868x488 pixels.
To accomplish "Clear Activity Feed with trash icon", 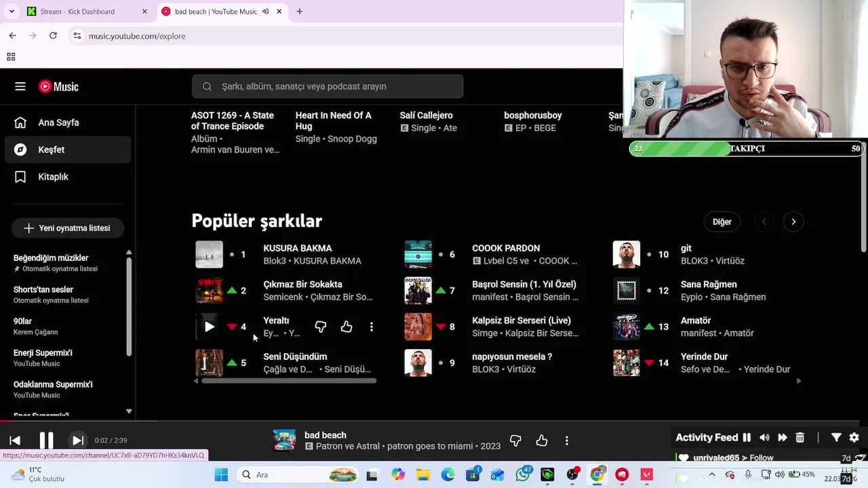I will click(x=800, y=438).
